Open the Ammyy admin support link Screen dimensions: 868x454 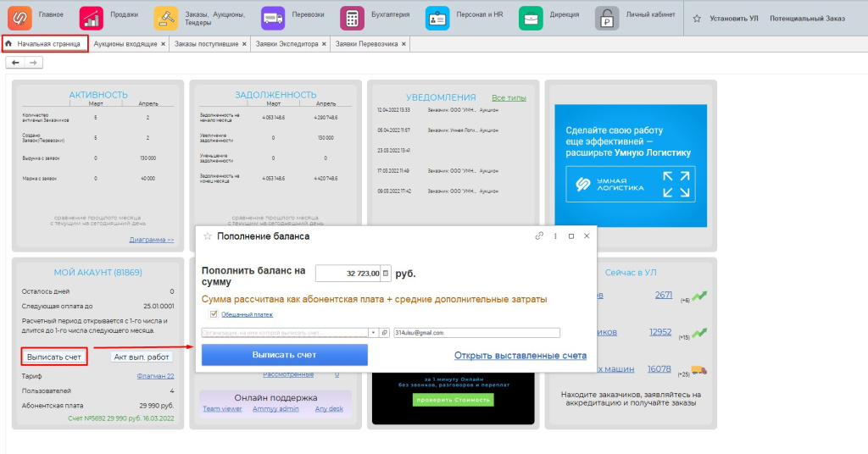point(275,409)
